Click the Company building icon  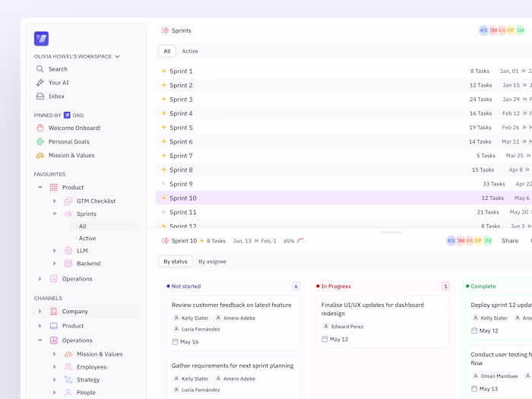pos(54,311)
